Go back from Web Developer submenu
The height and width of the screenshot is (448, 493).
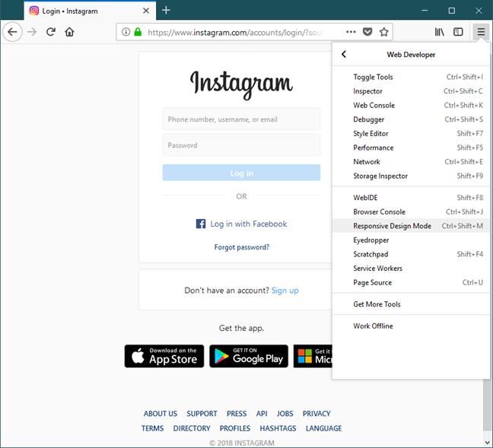(x=344, y=55)
